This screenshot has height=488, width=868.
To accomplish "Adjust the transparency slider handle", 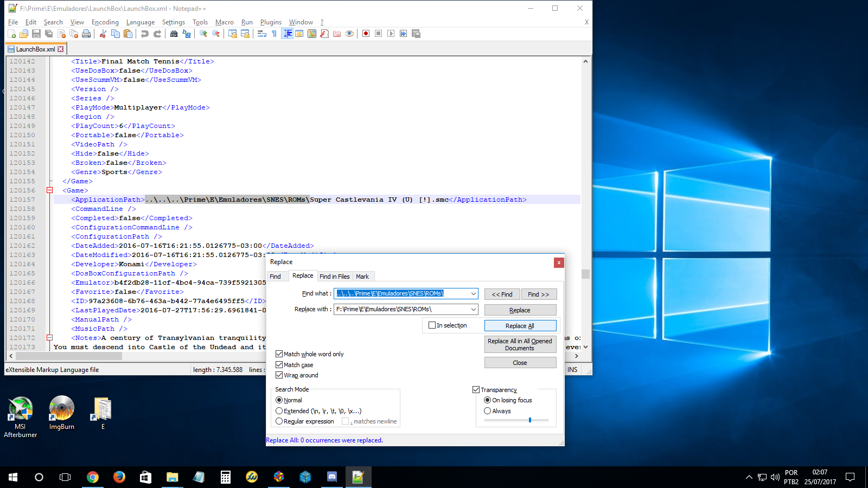I will point(530,420).
